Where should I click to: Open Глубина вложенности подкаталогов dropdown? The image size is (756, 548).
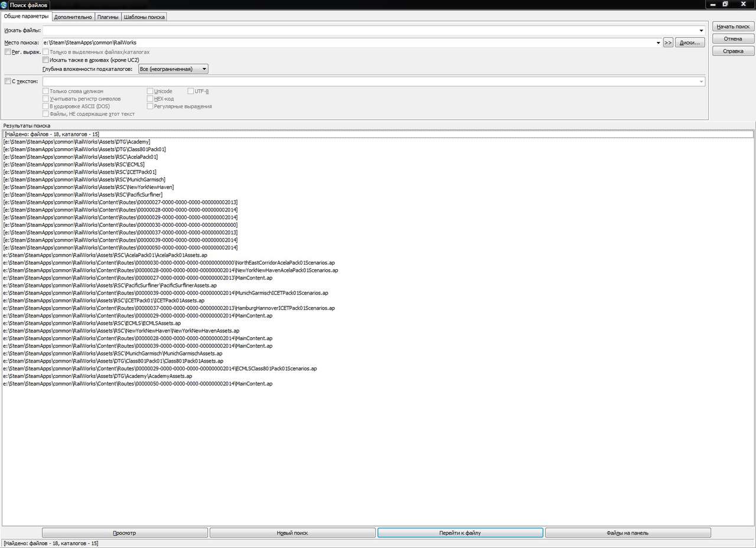click(172, 69)
